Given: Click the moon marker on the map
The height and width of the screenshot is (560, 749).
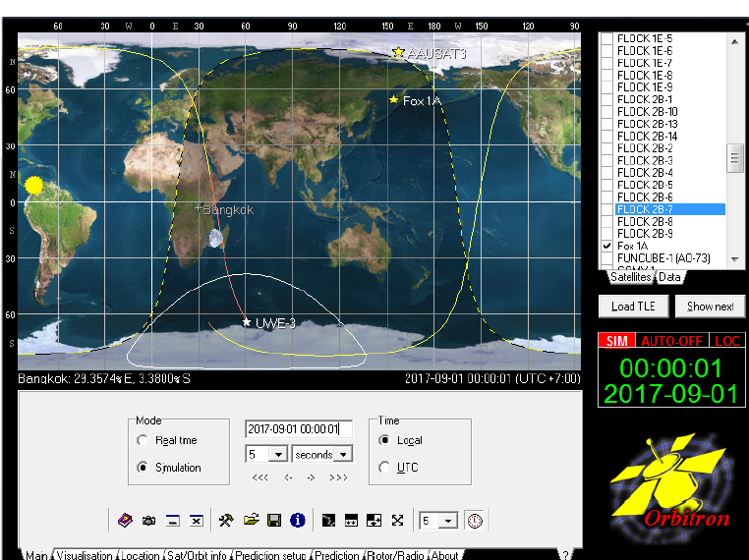Looking at the screenshot, I should tap(214, 238).
